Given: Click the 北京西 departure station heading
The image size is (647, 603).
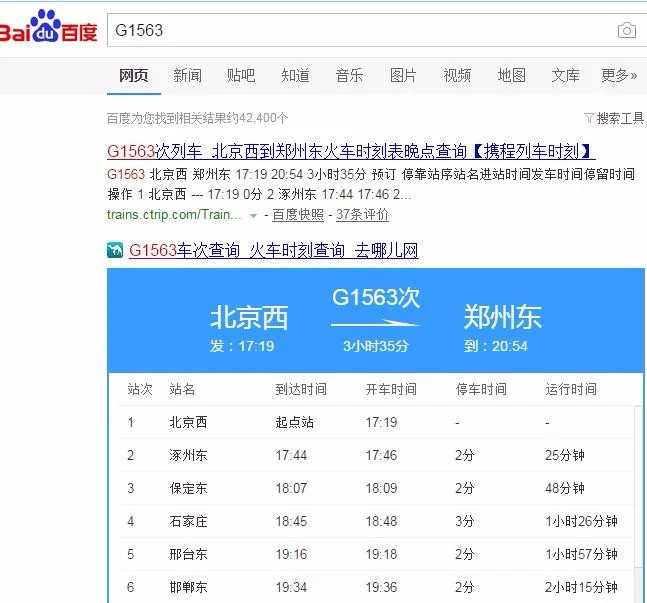Looking at the screenshot, I should 249,318.
